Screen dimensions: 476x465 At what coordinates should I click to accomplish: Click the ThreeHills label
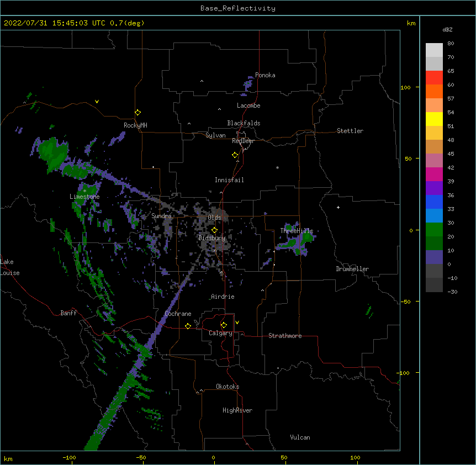297,231
